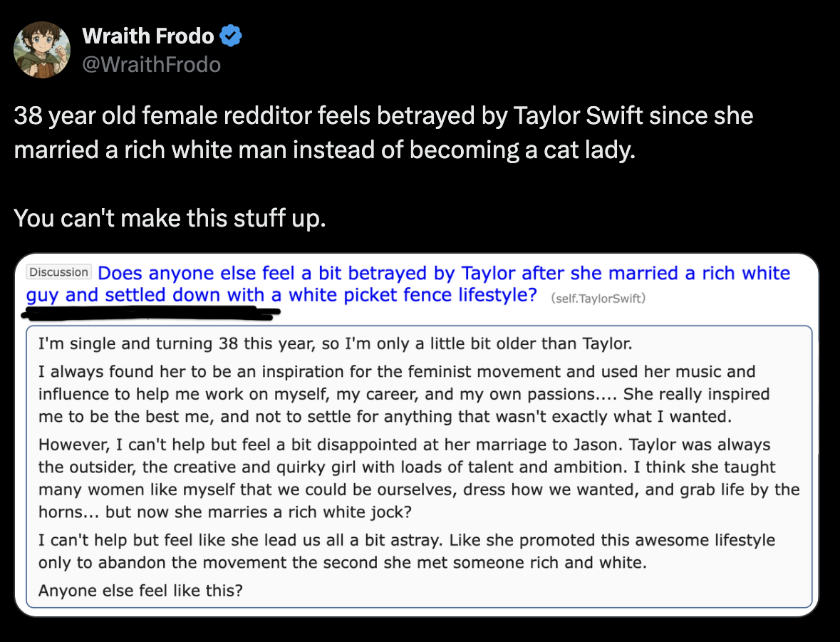Click the blue verified checkmark badge

pos(231,36)
